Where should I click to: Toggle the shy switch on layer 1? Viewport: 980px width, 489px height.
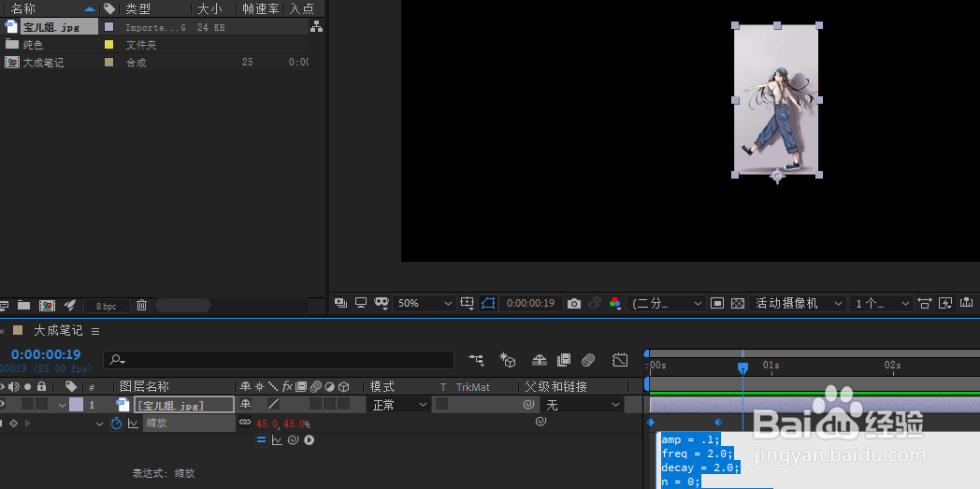245,404
